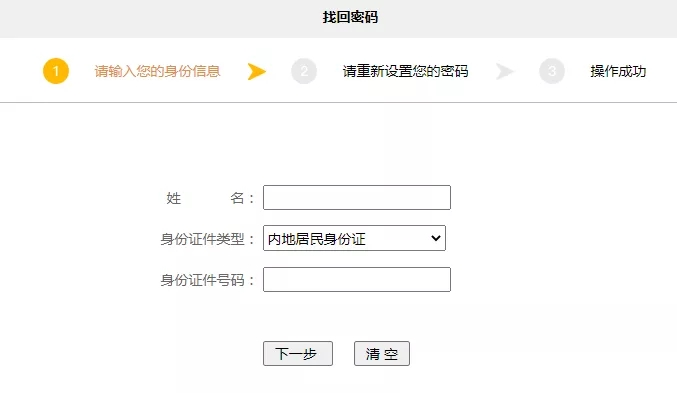
Task: Click the gray arrow before step three
Action: (x=505, y=71)
